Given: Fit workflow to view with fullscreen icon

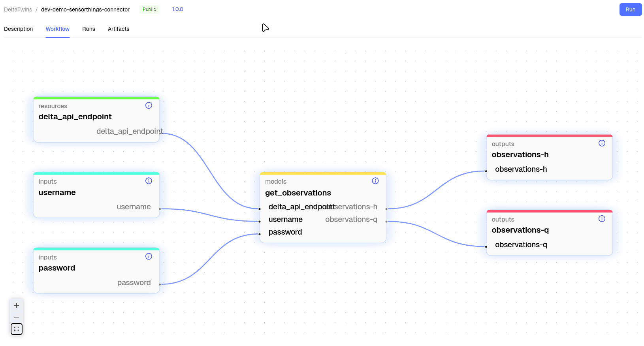Looking at the screenshot, I should [x=17, y=329].
